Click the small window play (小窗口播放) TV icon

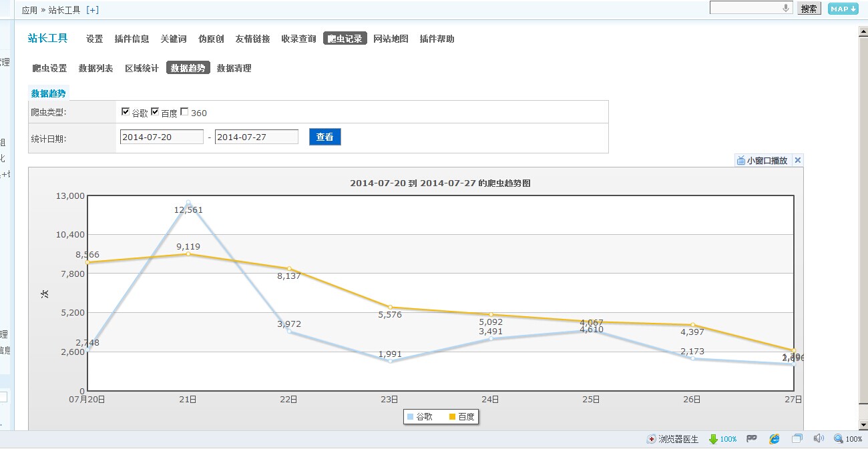740,160
